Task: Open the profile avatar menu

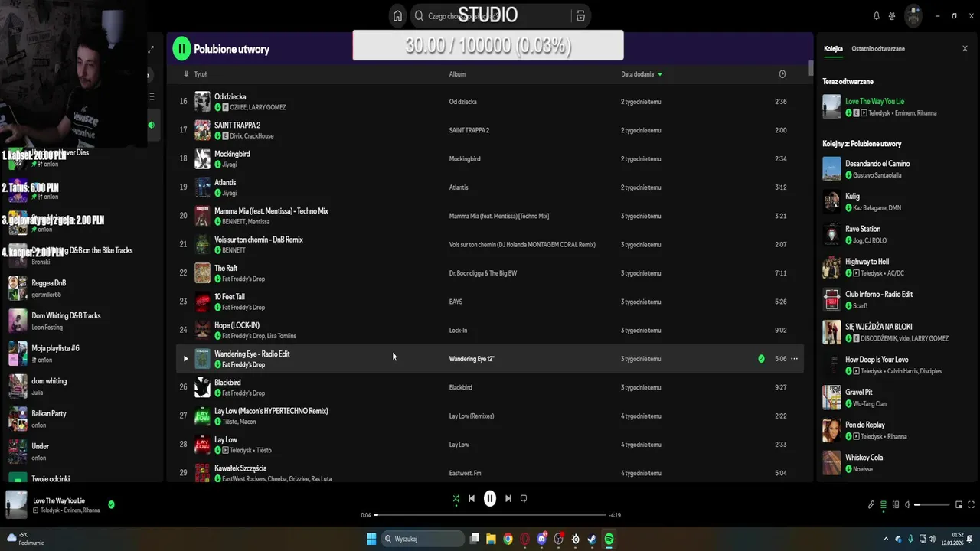Action: pyautogui.click(x=913, y=16)
